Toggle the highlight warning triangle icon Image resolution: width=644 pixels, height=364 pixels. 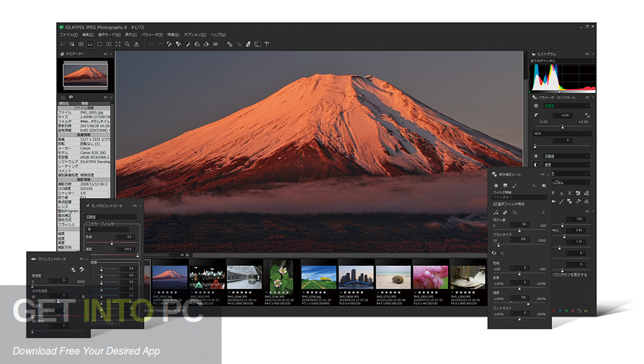[x=136, y=44]
